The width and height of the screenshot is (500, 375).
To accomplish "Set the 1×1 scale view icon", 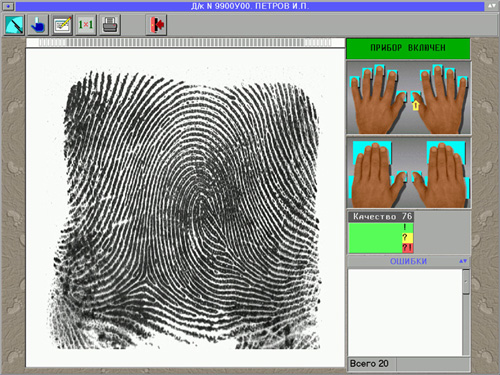I will 86,25.
